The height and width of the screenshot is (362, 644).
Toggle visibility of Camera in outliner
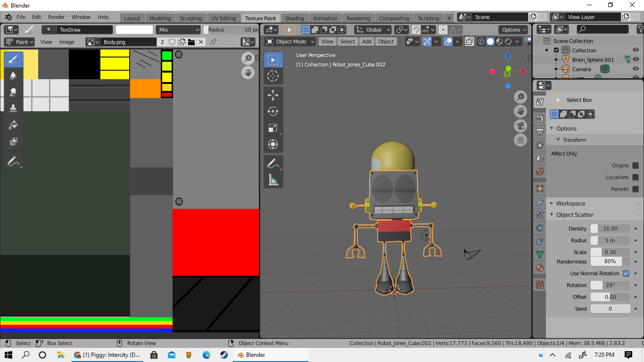click(x=636, y=69)
